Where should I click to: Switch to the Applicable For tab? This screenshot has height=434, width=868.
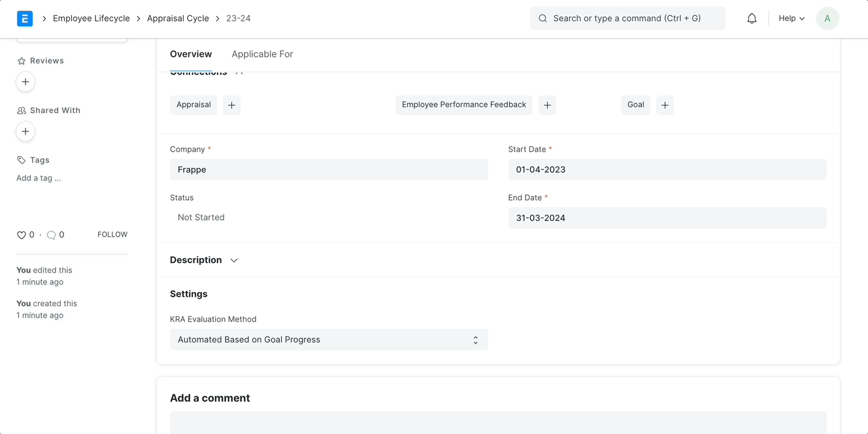coord(262,54)
